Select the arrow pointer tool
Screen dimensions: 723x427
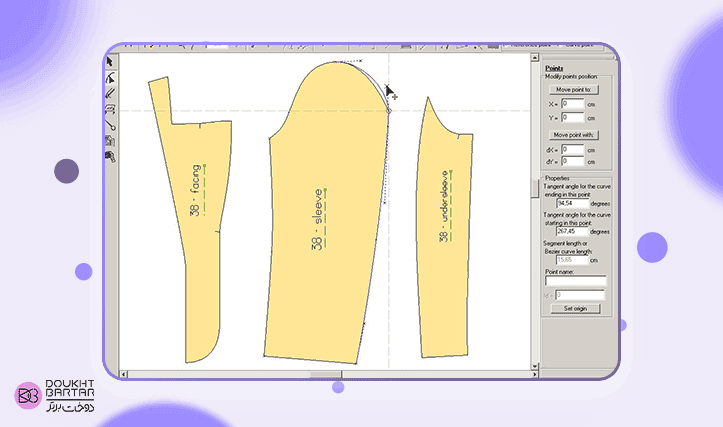pos(110,62)
